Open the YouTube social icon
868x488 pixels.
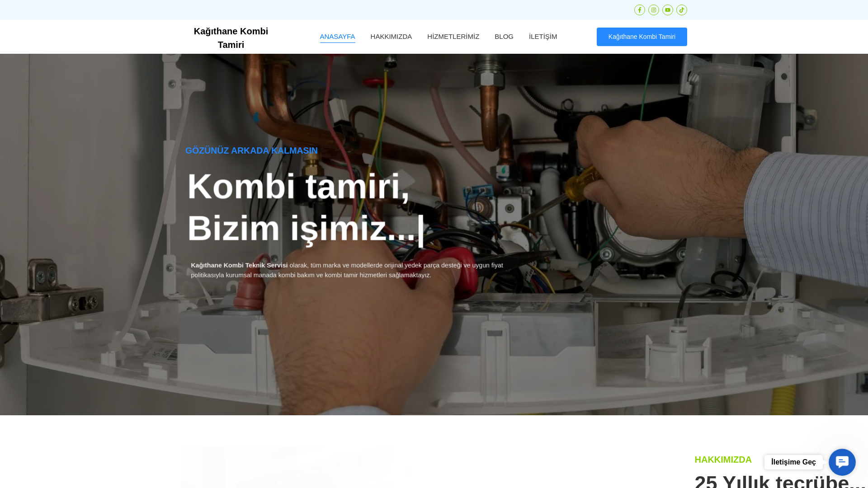[x=667, y=10]
